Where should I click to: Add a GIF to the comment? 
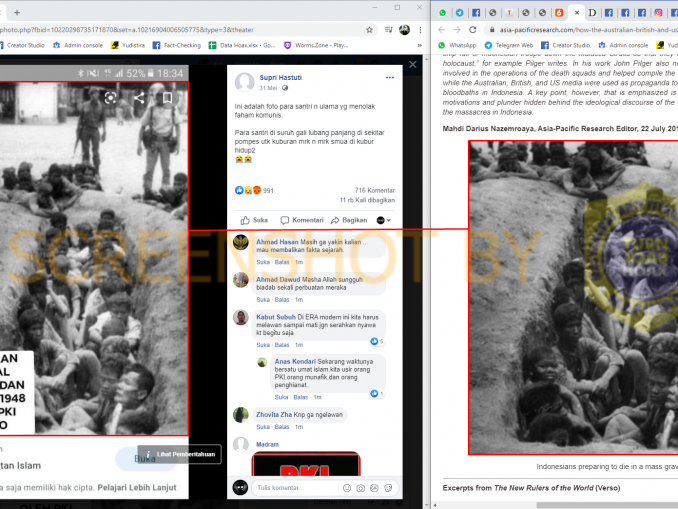click(x=374, y=488)
